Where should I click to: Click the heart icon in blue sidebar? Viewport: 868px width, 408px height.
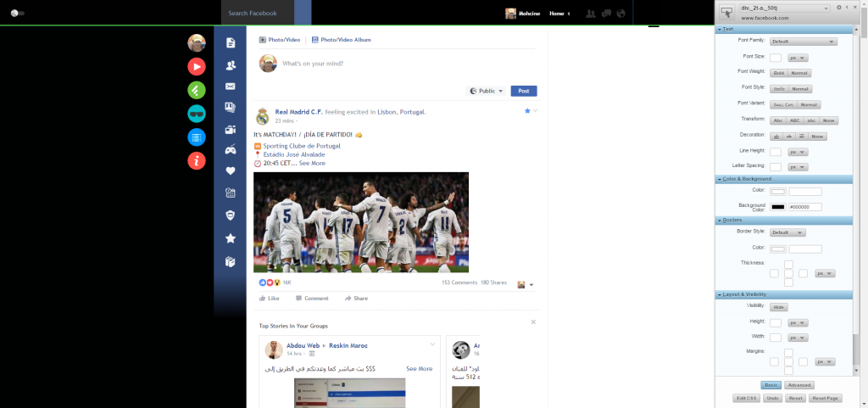(231, 171)
